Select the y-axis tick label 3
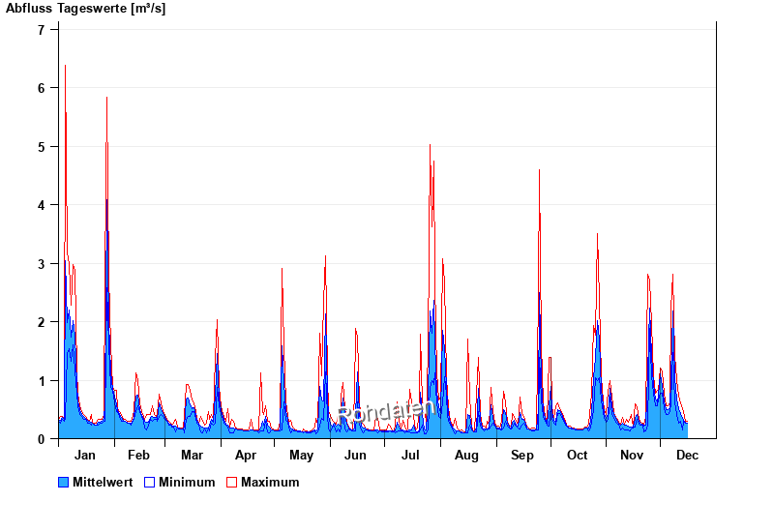The height and width of the screenshot is (532, 774). (42, 264)
